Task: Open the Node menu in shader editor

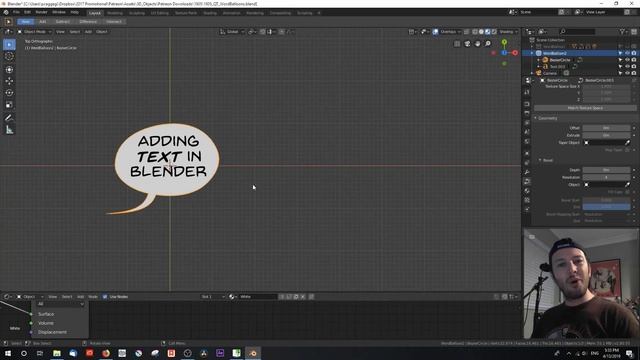Action: [x=93, y=297]
